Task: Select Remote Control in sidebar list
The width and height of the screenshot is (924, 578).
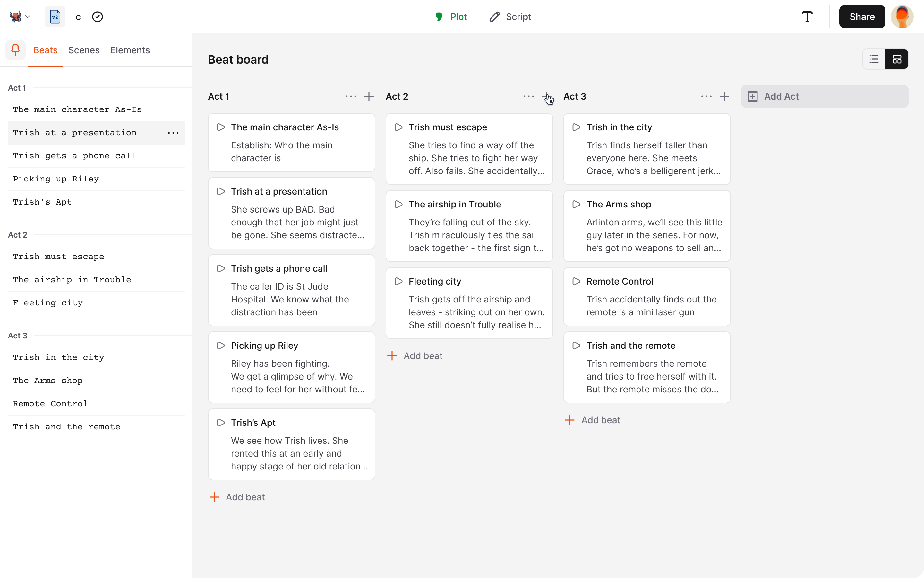Action: (96, 404)
